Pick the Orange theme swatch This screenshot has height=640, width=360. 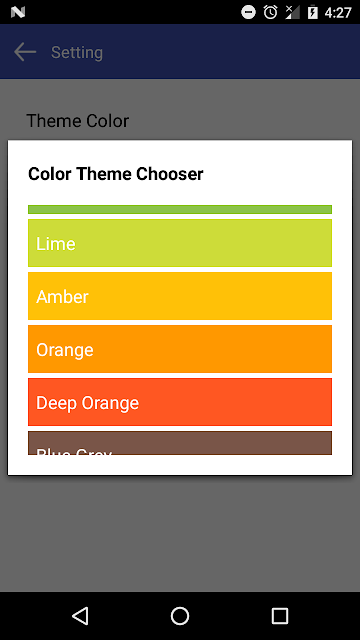[x=180, y=349]
